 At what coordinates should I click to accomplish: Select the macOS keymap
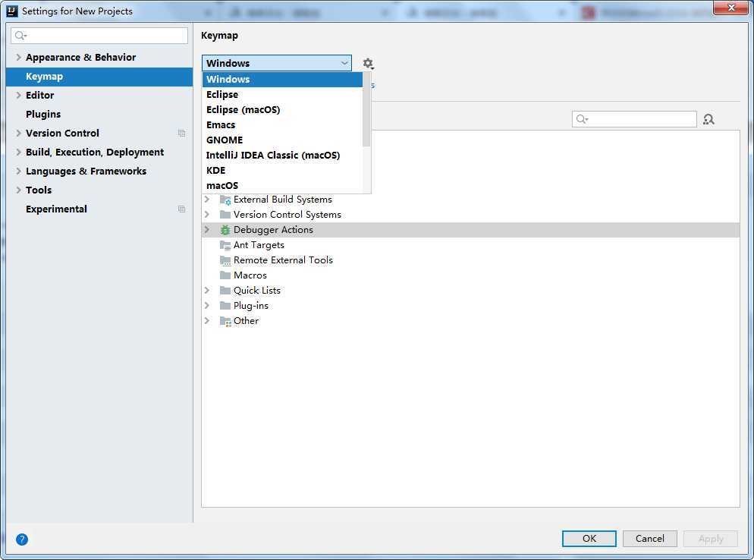point(282,186)
